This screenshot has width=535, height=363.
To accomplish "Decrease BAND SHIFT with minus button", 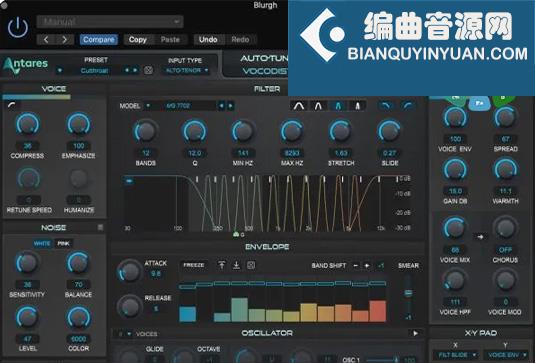I will tap(356, 265).
